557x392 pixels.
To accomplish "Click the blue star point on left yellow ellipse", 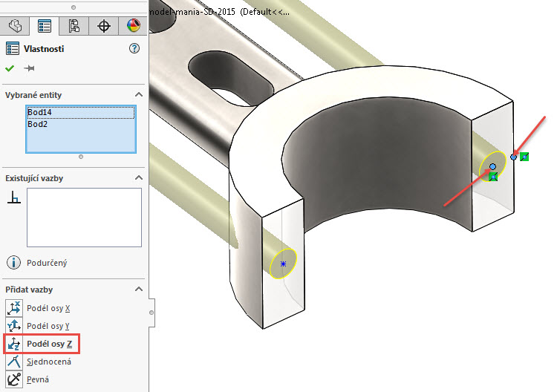I will coord(283,264).
